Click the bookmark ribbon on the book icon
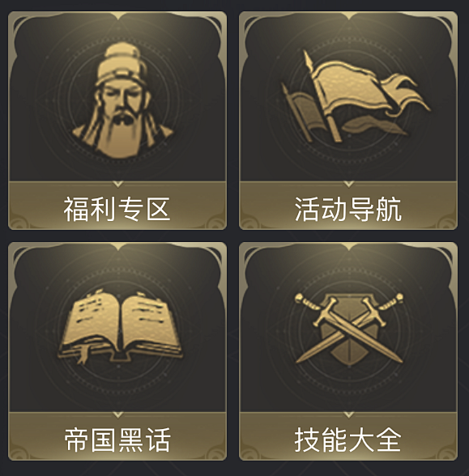 (82, 355)
